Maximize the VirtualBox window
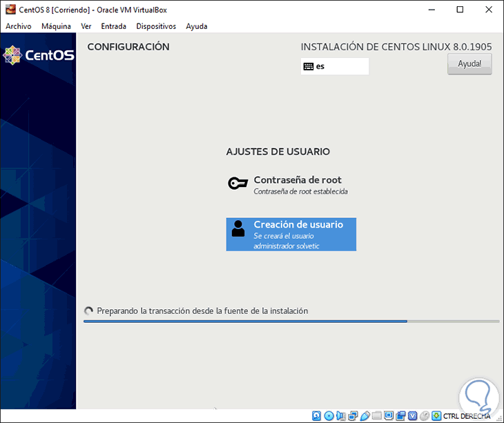Screen dimensions: 504x423 click(460, 10)
